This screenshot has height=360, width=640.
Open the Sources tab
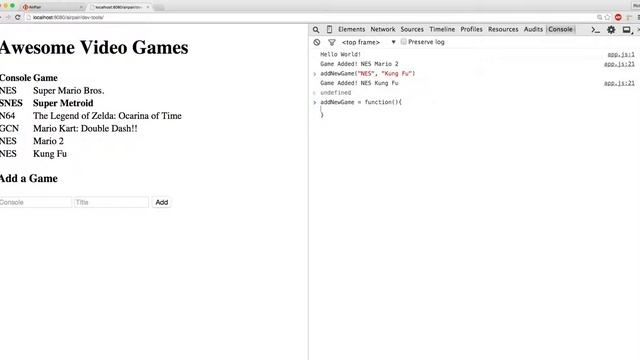412,29
